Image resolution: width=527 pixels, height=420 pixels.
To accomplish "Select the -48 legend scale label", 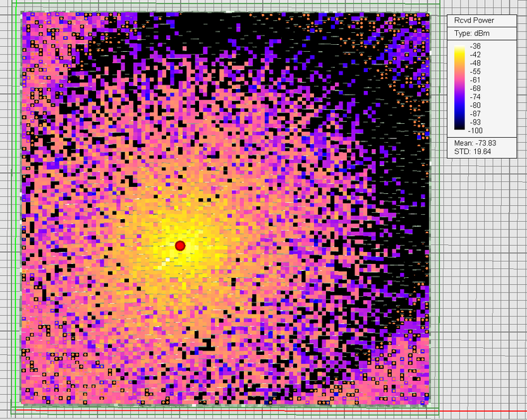I will [x=475, y=63].
